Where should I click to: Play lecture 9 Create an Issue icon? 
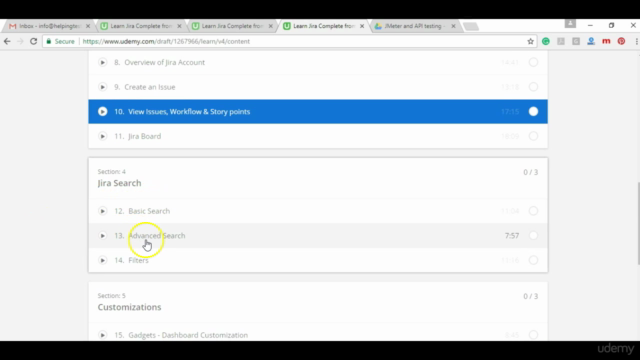[x=102, y=87]
